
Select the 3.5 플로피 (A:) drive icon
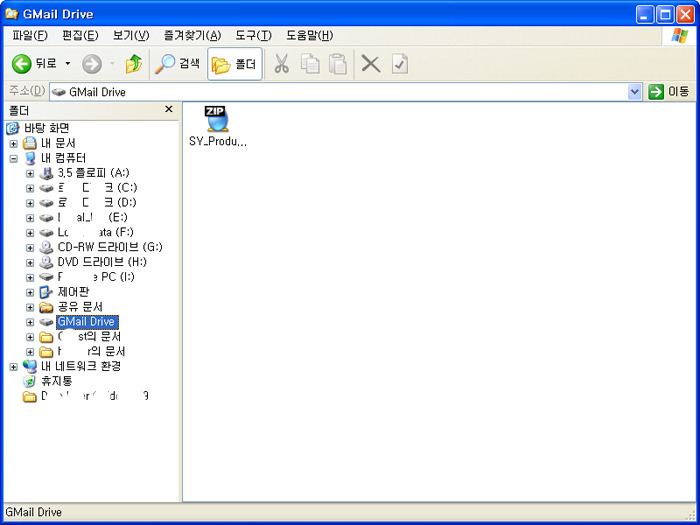[x=46, y=173]
